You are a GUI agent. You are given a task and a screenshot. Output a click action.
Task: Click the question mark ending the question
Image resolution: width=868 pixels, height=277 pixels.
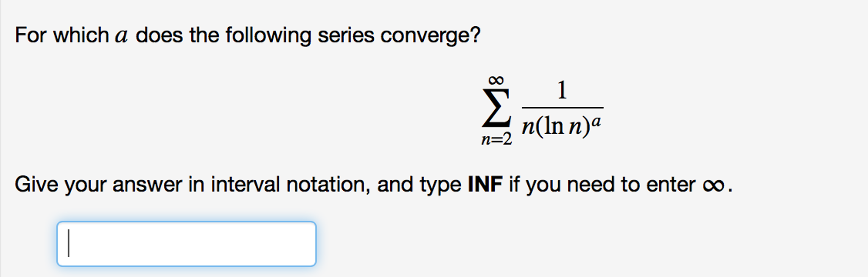[x=476, y=35]
